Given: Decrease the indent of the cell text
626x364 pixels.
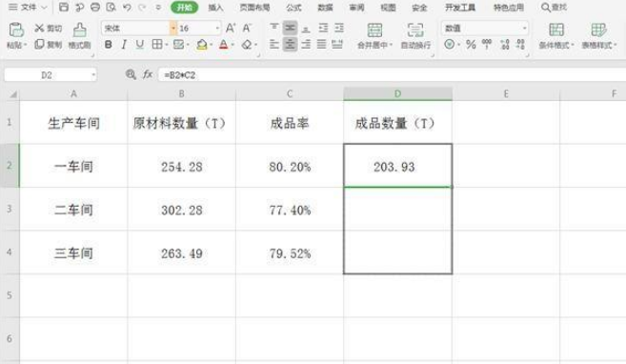Looking at the screenshot, I should (x=323, y=28).
